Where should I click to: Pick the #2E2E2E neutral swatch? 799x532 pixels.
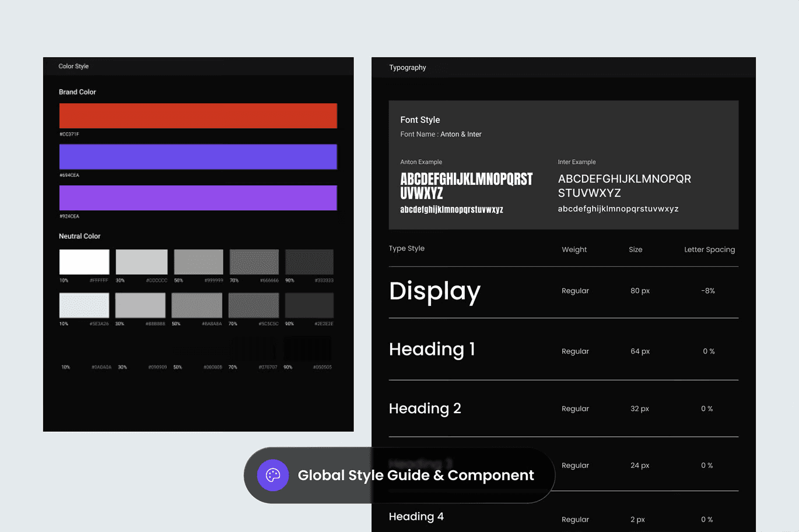click(309, 305)
